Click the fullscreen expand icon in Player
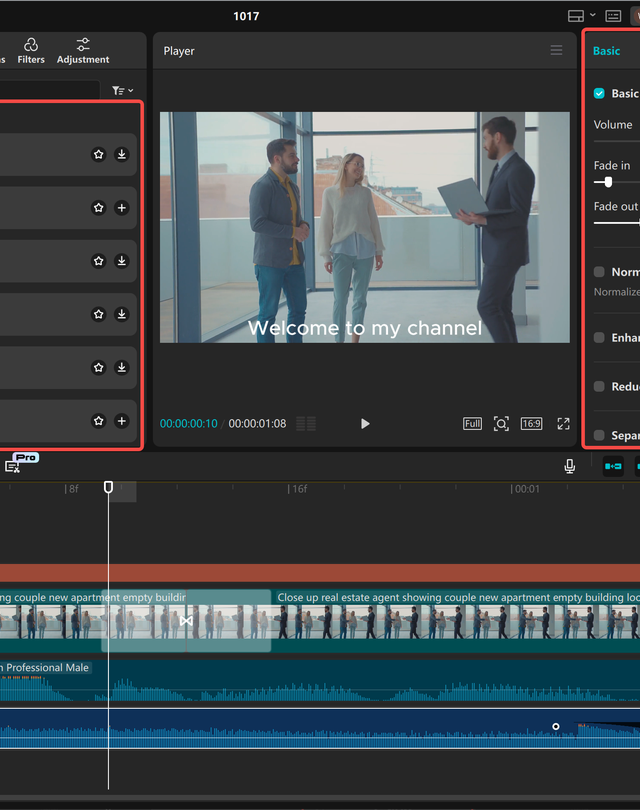The image size is (640, 810). [563, 424]
